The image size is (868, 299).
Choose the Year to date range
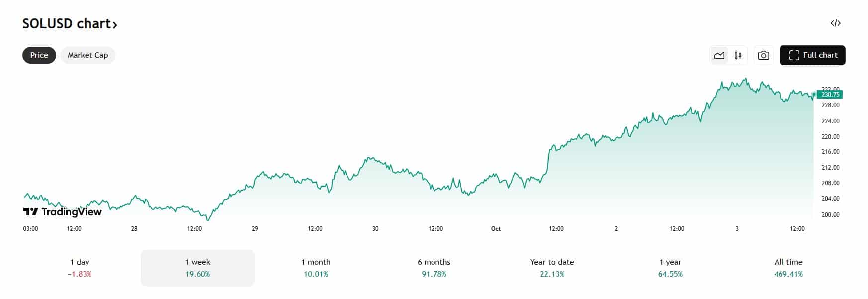(552, 268)
